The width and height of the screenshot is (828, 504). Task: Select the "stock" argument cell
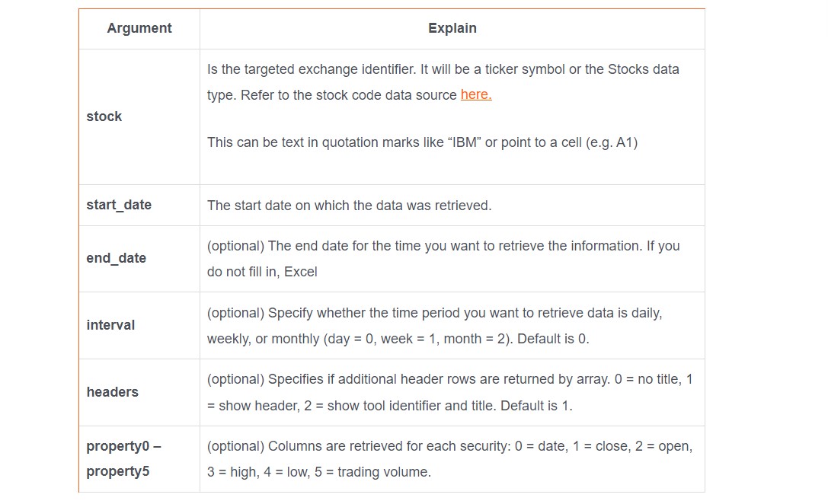click(x=139, y=116)
